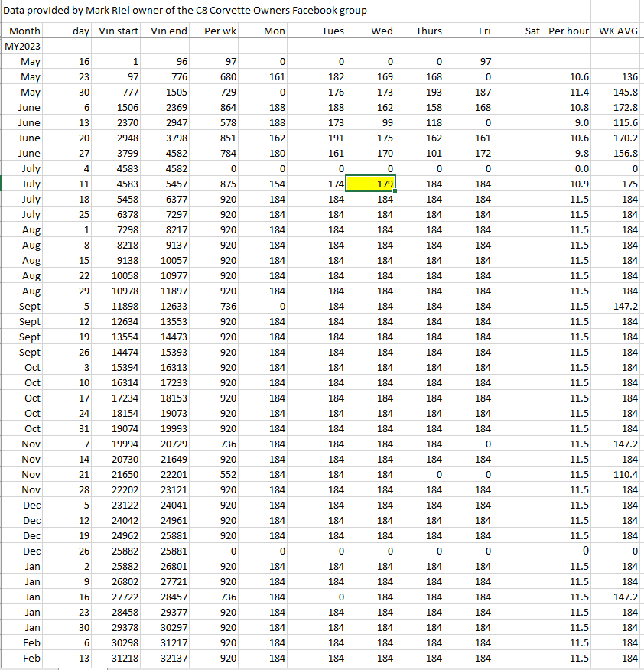The width and height of the screenshot is (644, 670).
Task: Click the 'Sat' column header cell
Action: pos(518,31)
